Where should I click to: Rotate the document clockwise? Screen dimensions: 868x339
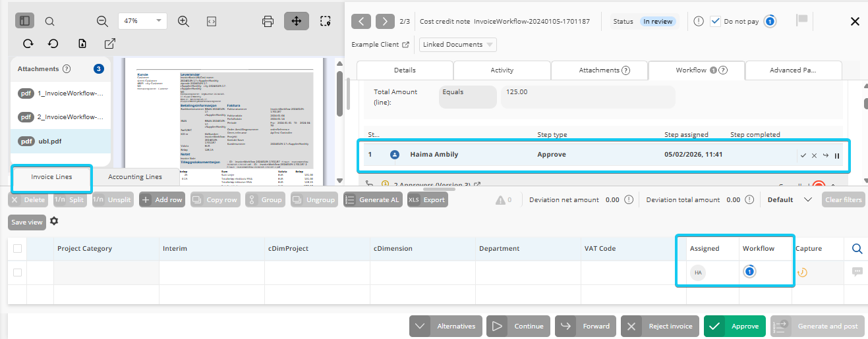click(x=28, y=43)
